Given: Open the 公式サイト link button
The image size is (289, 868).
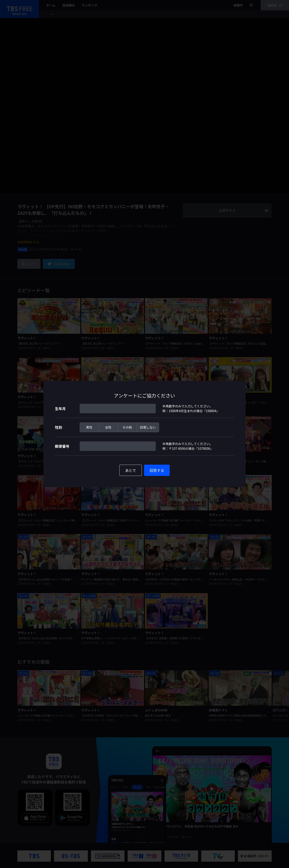Looking at the screenshot, I should 227,211.
